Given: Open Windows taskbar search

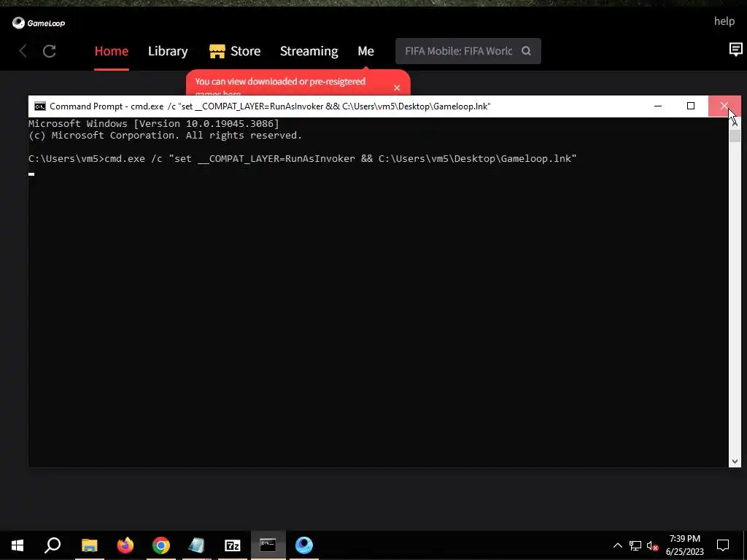Looking at the screenshot, I should point(53,545).
